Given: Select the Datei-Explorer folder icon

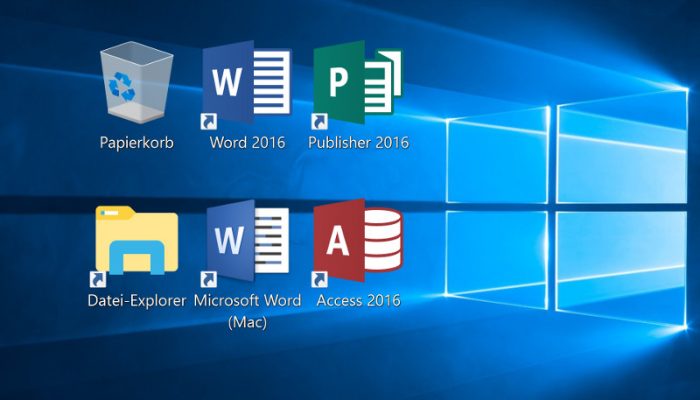Looking at the screenshot, I should 136,245.
